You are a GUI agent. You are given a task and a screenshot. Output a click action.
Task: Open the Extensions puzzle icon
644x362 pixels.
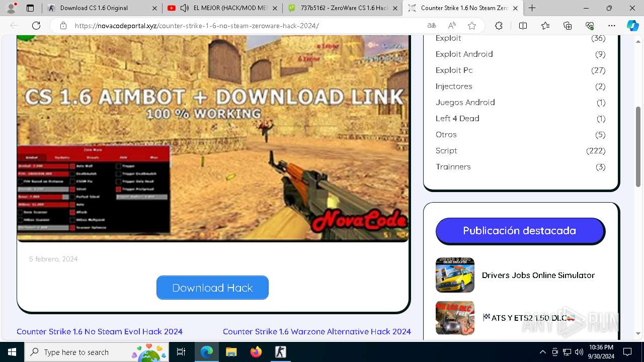pos(499,26)
